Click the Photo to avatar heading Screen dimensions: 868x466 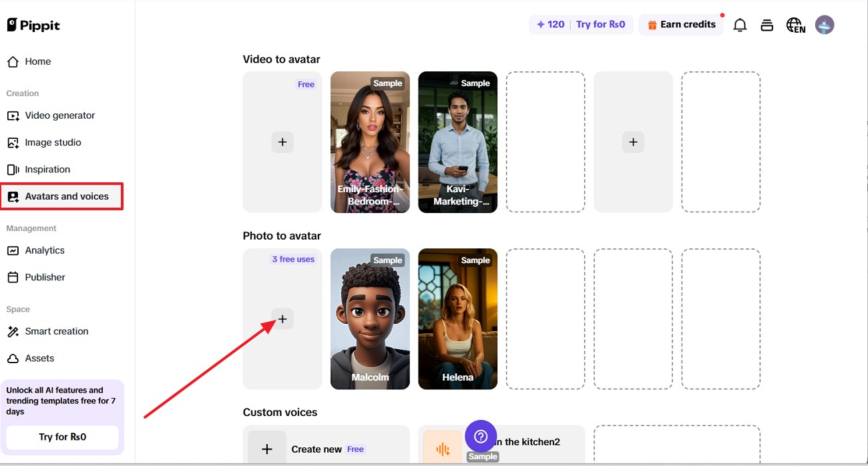pos(282,236)
